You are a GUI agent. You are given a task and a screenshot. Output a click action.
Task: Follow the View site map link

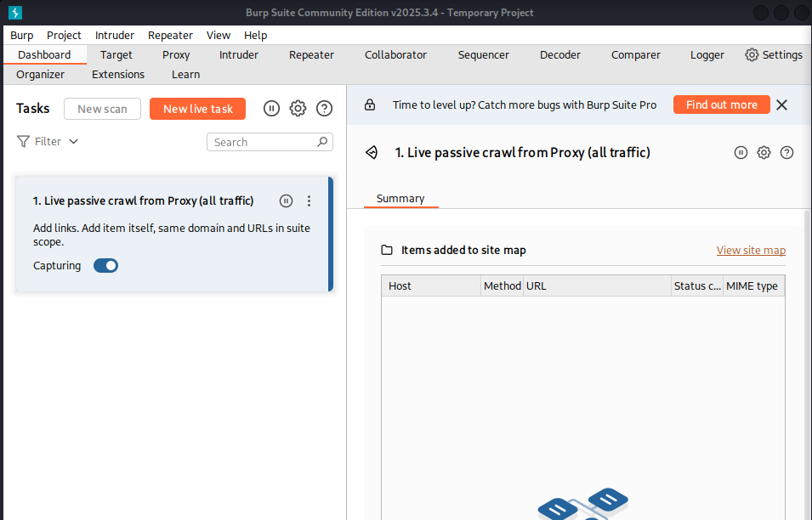pyautogui.click(x=751, y=251)
